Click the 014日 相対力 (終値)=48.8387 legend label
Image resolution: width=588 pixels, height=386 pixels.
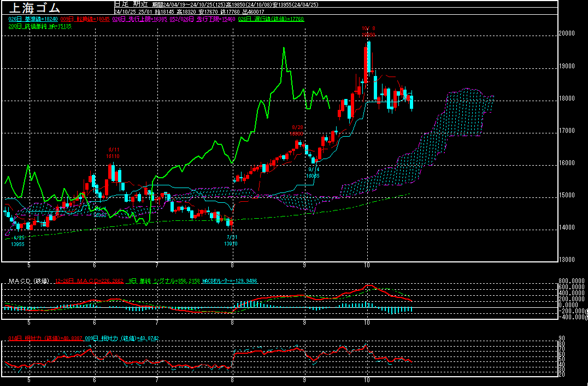coord(45,338)
